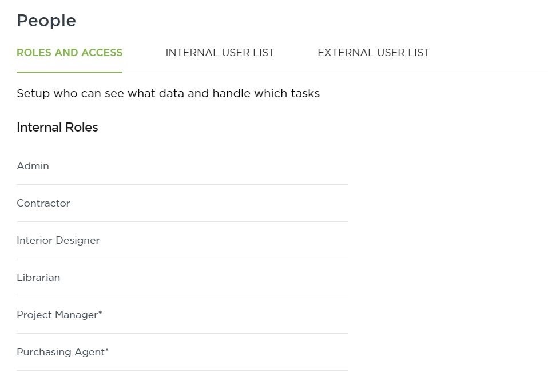Viewport: 548px width, 392px height.
Task: Select the Roles and Access tab
Action: [70, 53]
